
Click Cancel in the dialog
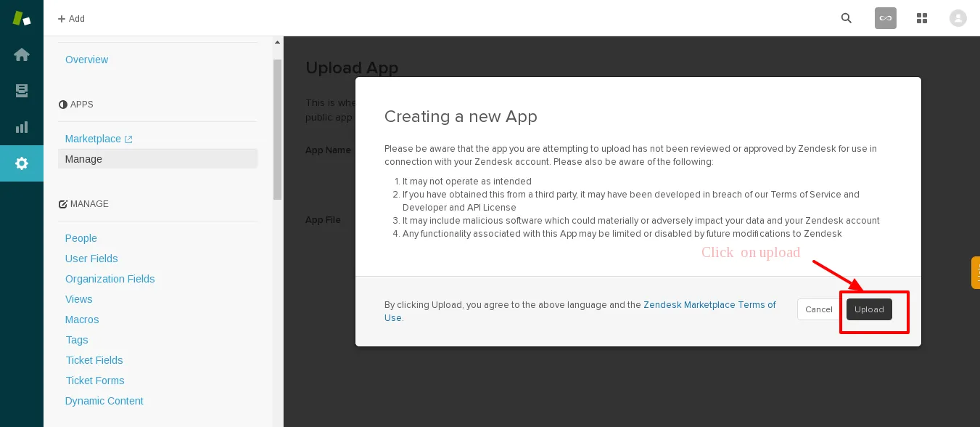[819, 309]
